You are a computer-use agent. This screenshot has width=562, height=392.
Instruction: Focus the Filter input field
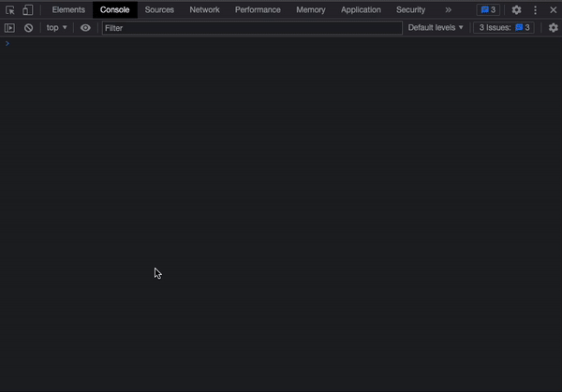252,28
